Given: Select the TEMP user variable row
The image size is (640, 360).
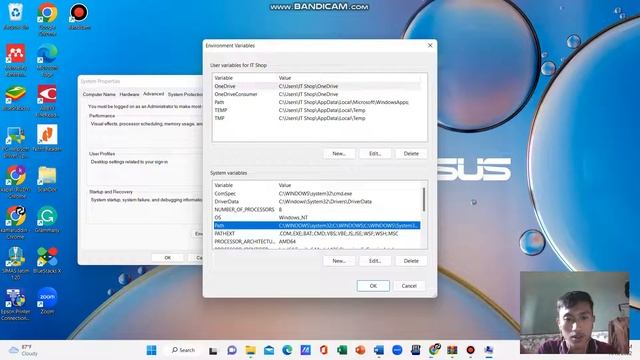Looking at the screenshot, I should 317,110.
